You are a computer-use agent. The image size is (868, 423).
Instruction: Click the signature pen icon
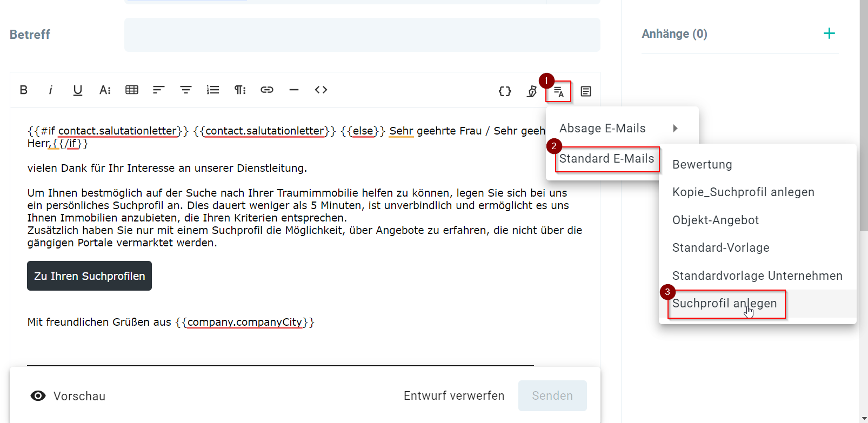tap(532, 91)
